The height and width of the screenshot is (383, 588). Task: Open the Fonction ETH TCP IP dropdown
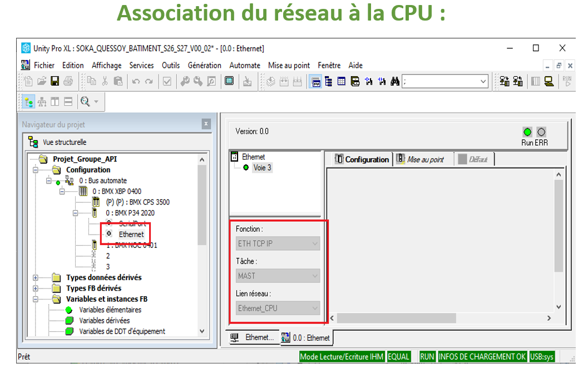(315, 243)
